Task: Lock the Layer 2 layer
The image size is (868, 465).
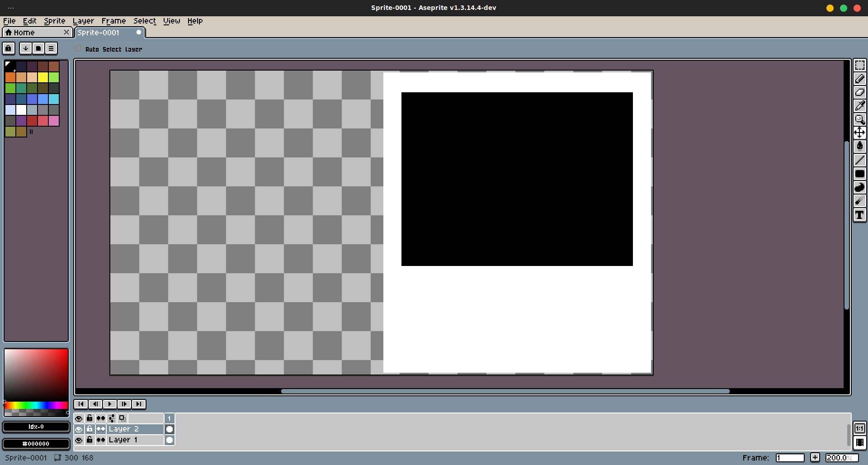Action: coord(89,429)
